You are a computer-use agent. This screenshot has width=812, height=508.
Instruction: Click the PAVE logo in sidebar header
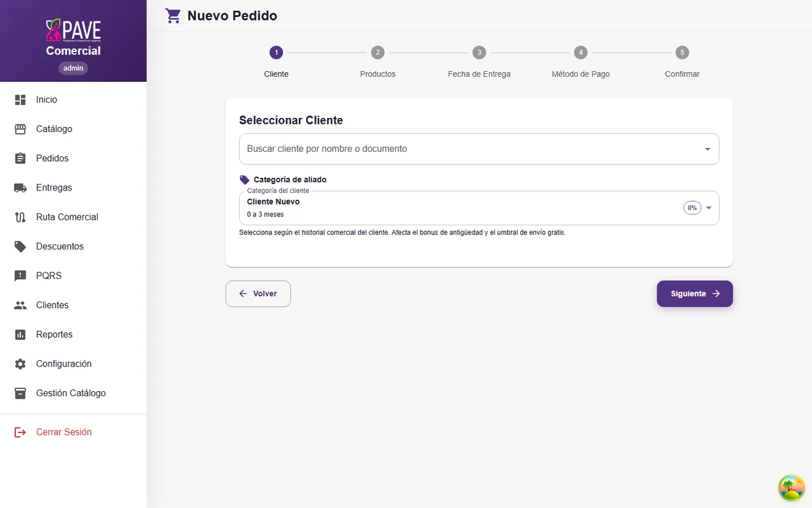[73, 30]
